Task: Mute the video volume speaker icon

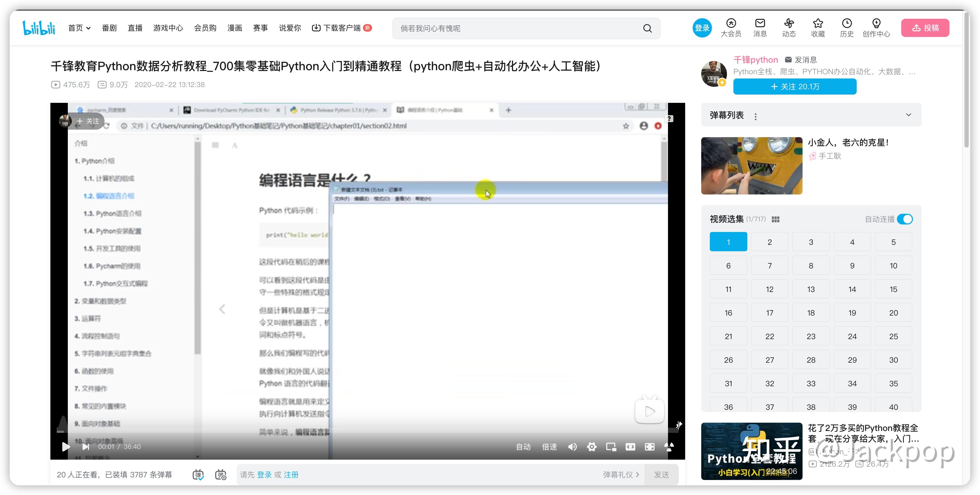Action: pyautogui.click(x=572, y=447)
